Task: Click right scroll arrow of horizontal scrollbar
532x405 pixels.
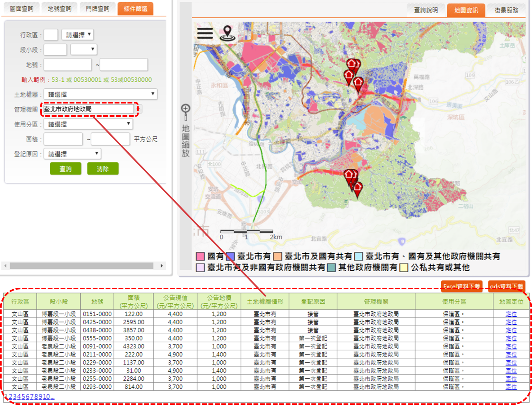Action: coord(161,266)
